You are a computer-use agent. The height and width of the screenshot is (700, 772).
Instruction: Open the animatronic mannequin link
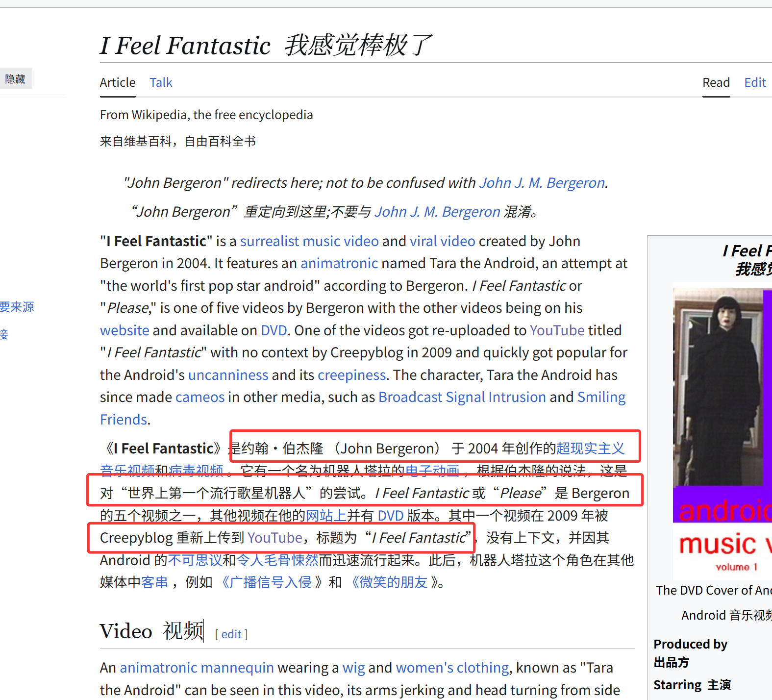point(197,668)
